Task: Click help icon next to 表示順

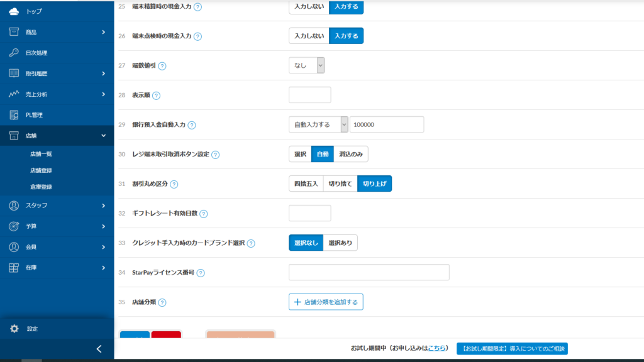Action: [x=157, y=96]
